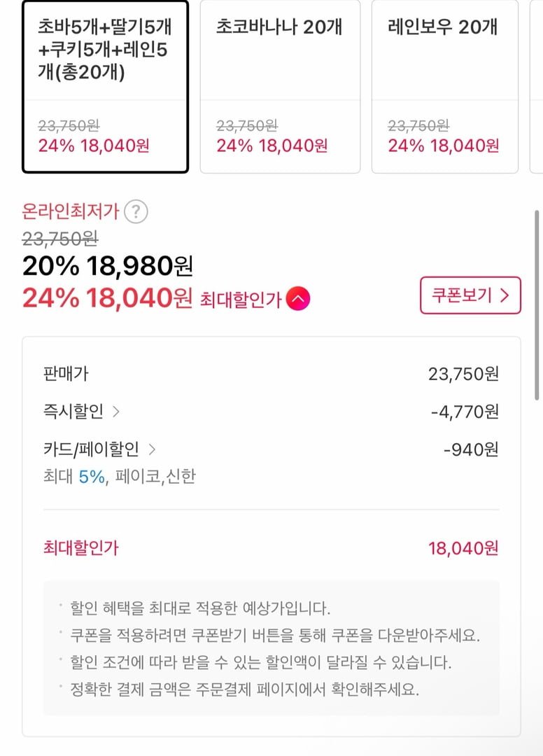The width and height of the screenshot is (543, 756).
Task: Click the 최대할인가 label beside 24% price
Action: coord(240,300)
